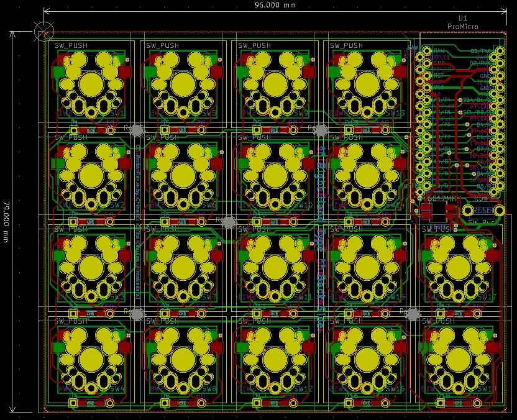Click the mounting hole between SW1 and SW5

click(137, 130)
